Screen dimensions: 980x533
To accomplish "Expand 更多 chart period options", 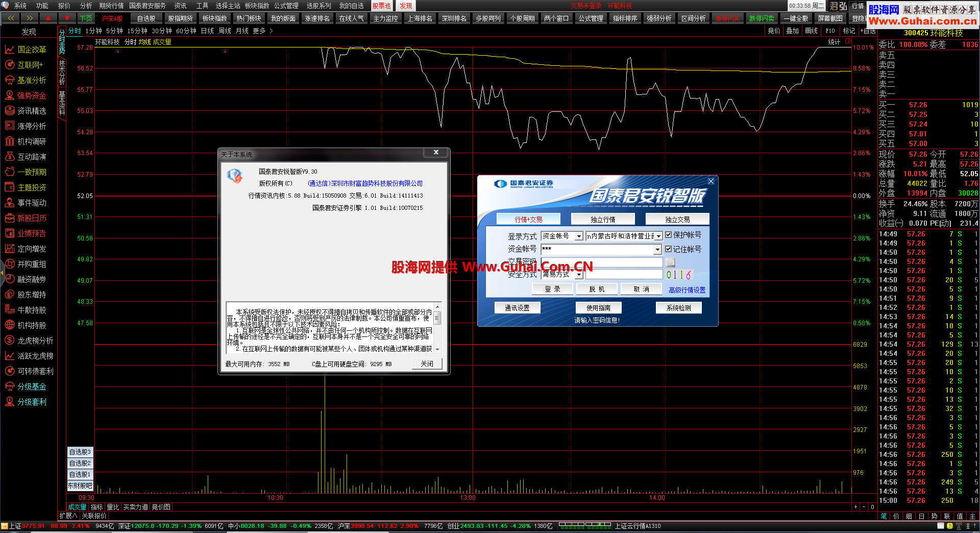I will (262, 31).
